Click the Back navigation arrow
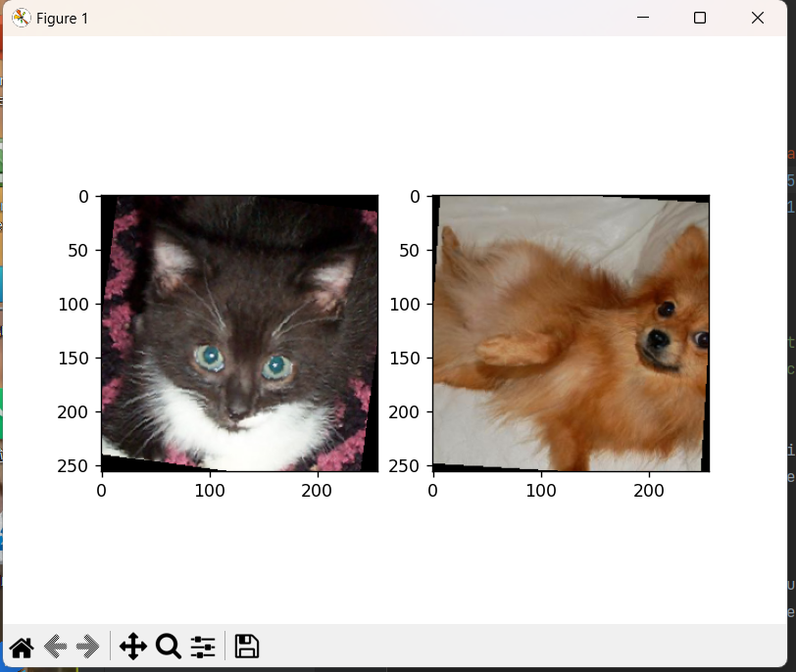Screen dimensions: 796x672 (x=54, y=647)
